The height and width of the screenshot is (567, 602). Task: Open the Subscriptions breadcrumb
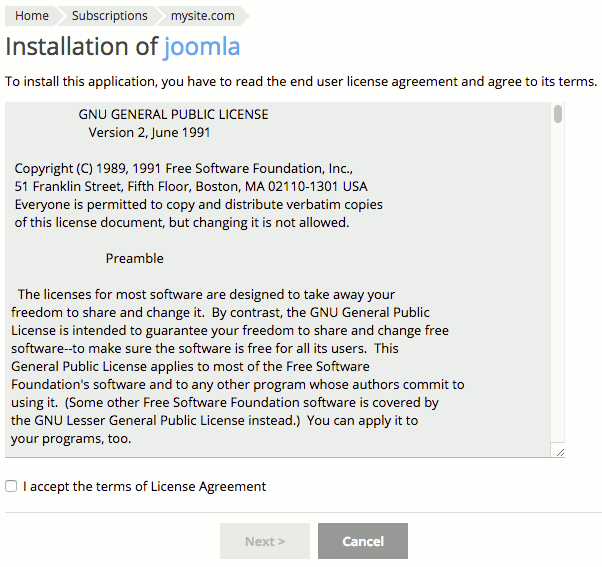[x=109, y=16]
